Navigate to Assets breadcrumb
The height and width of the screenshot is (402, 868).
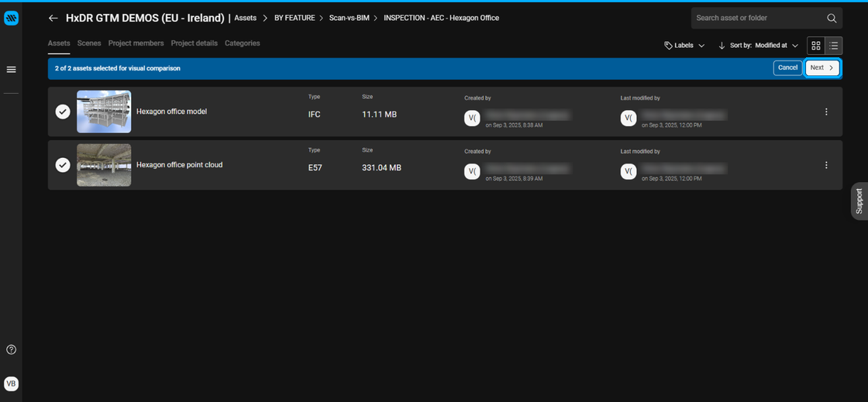coord(245,19)
